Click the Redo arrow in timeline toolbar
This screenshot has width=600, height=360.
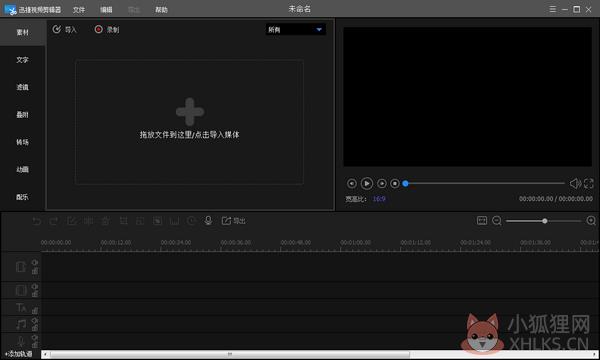[54, 221]
